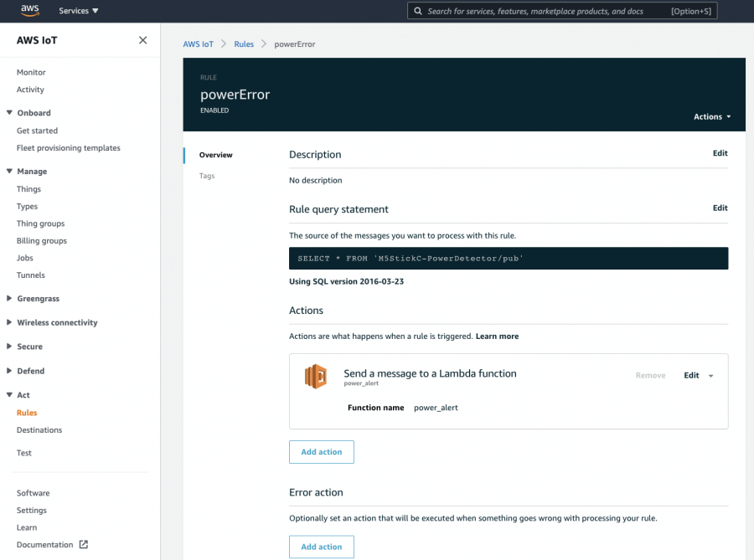Expand the Wireless connectivity section
Viewport: 754px width, 560px height.
click(x=9, y=322)
